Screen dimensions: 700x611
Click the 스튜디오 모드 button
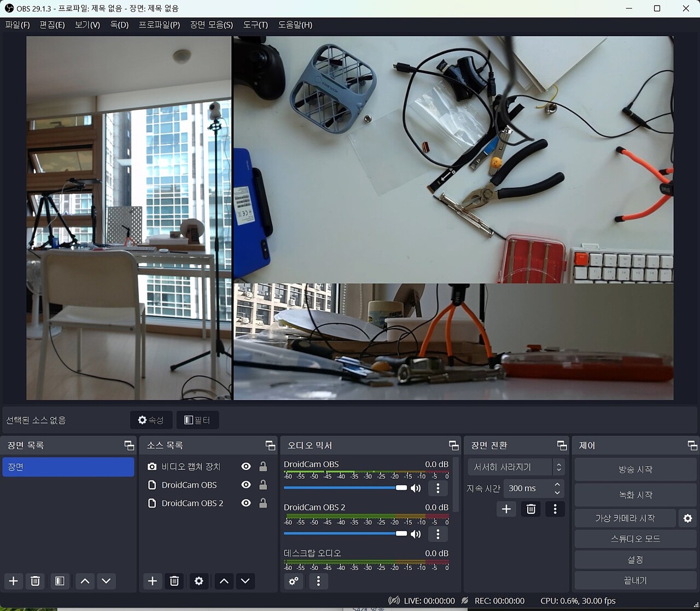(x=635, y=539)
